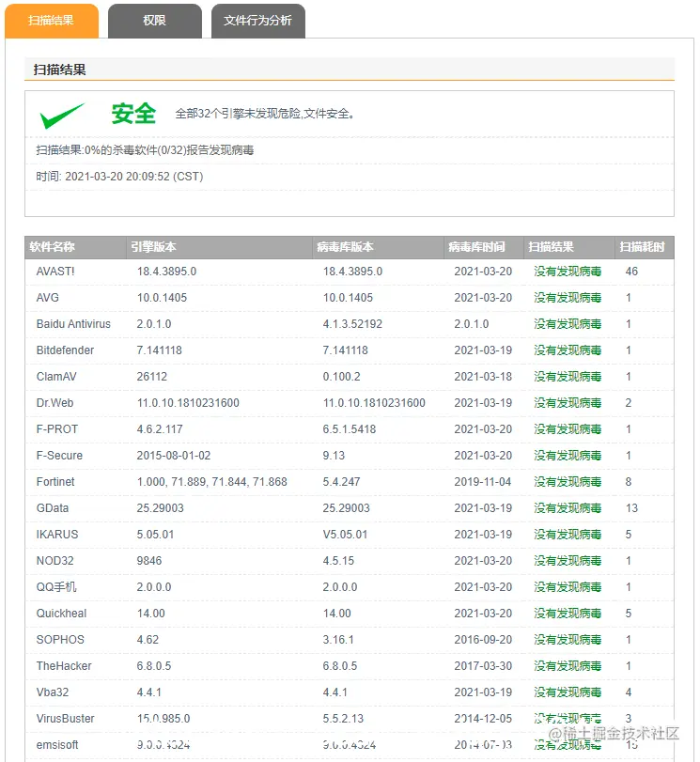This screenshot has height=762, width=700.
Task: Select the emsisoft engine name
Action: [57, 744]
